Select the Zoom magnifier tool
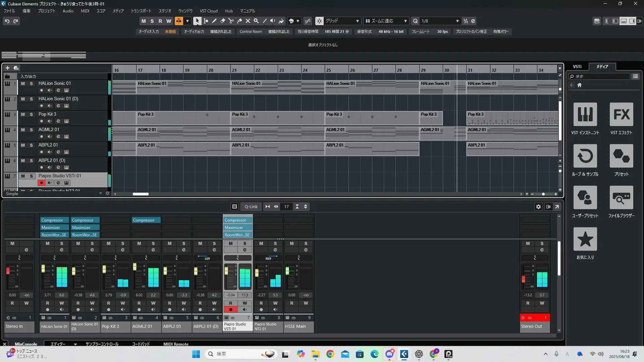This screenshot has height=362, width=644. pos(256,21)
